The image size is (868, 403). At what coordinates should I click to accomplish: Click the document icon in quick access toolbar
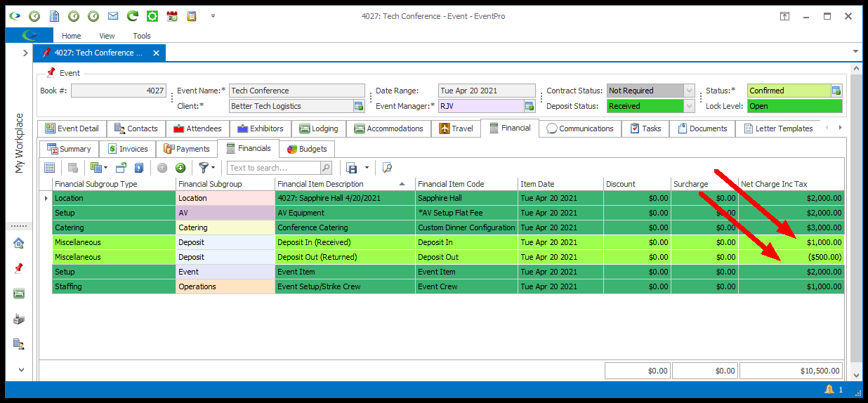54,15
